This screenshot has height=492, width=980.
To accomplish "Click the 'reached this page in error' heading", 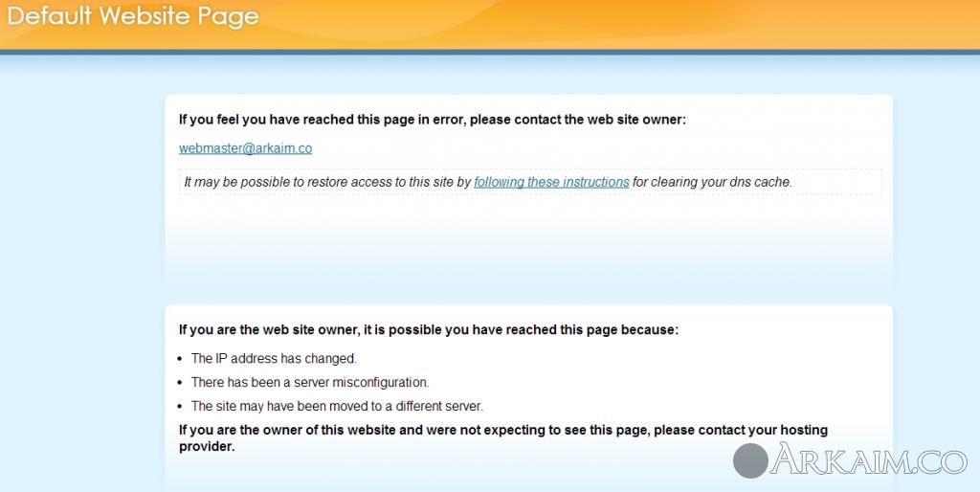I will point(433,120).
